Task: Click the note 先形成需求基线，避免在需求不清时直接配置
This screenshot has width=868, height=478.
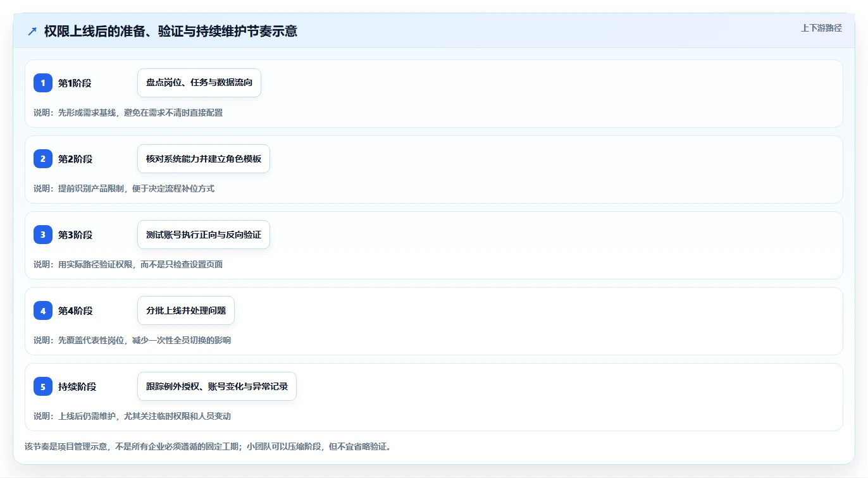Action: (140, 113)
